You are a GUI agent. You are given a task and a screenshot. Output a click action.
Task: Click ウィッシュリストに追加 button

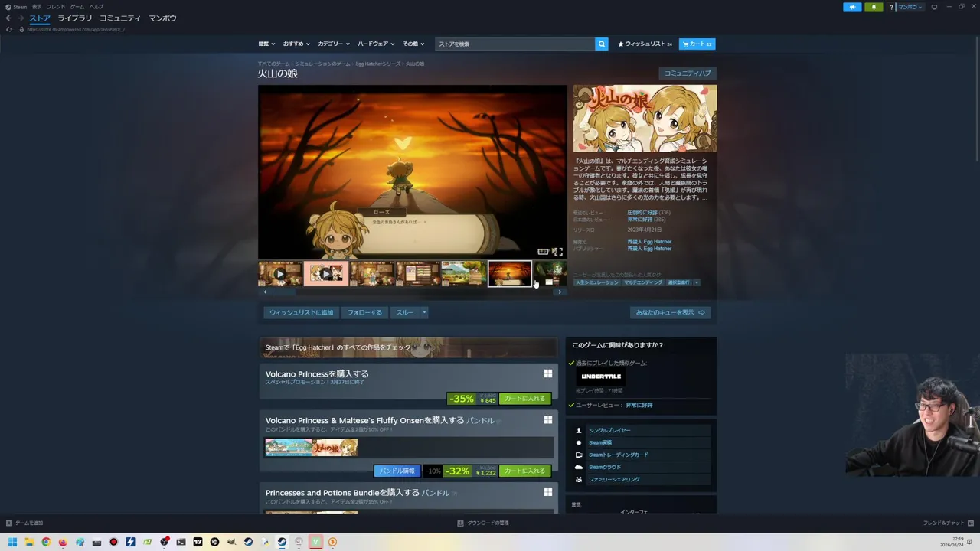301,312
